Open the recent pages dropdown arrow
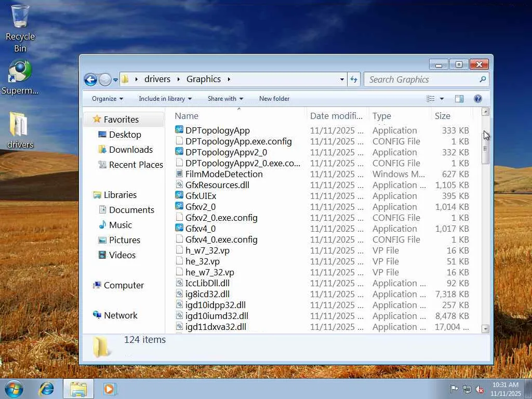 point(115,79)
